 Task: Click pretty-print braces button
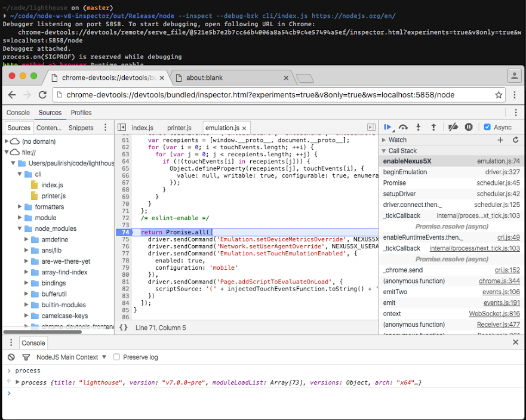point(124,328)
